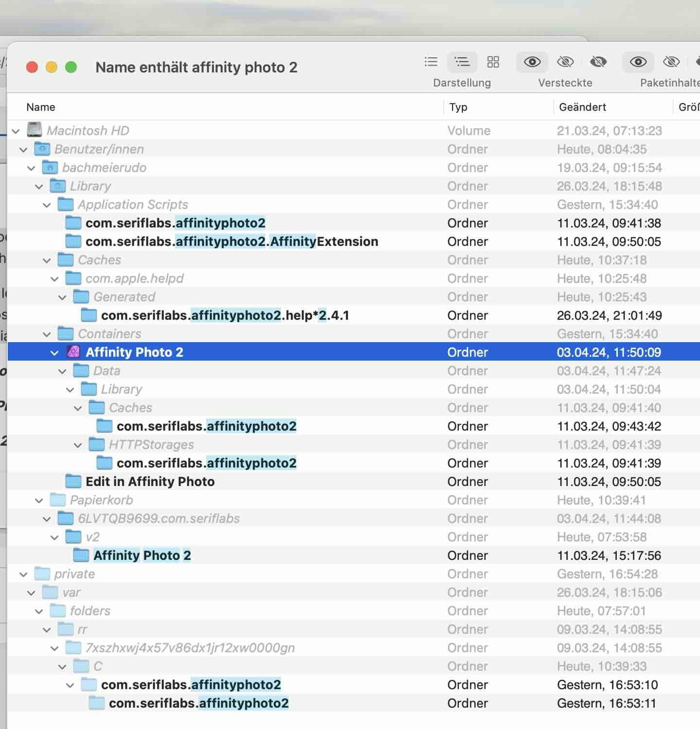Click the rr folder icon

pos(66,629)
